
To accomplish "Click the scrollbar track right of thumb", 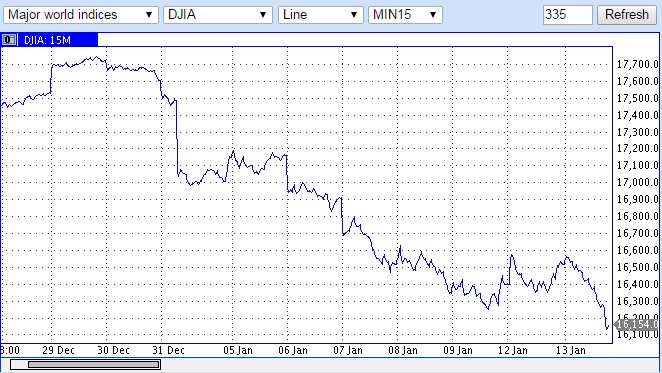I will point(410,364).
